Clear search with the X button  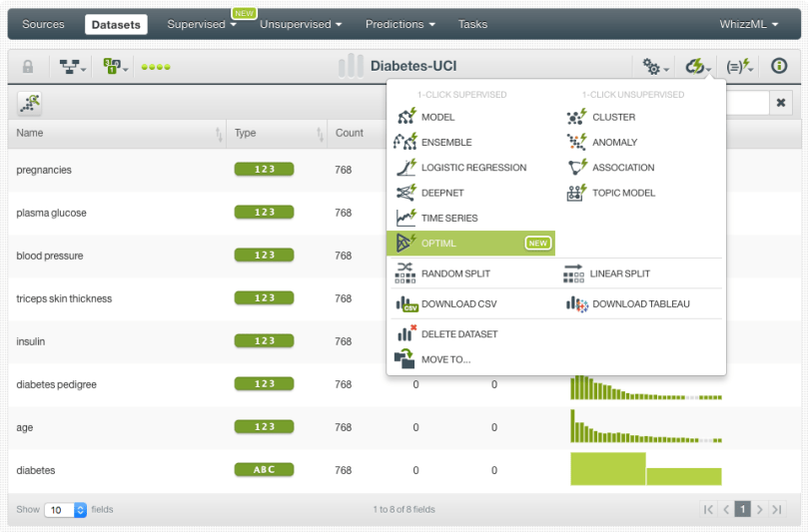tap(781, 103)
